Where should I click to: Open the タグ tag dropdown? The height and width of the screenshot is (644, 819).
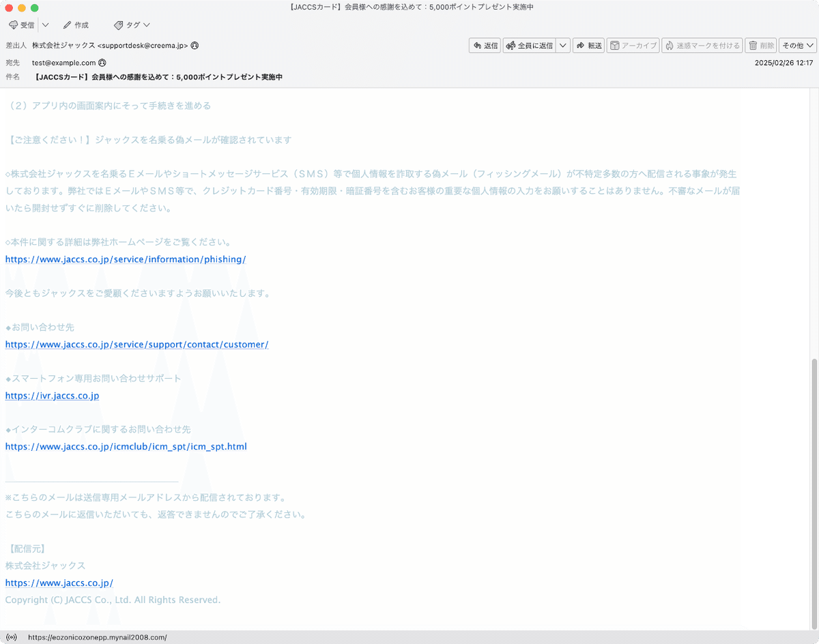132,25
